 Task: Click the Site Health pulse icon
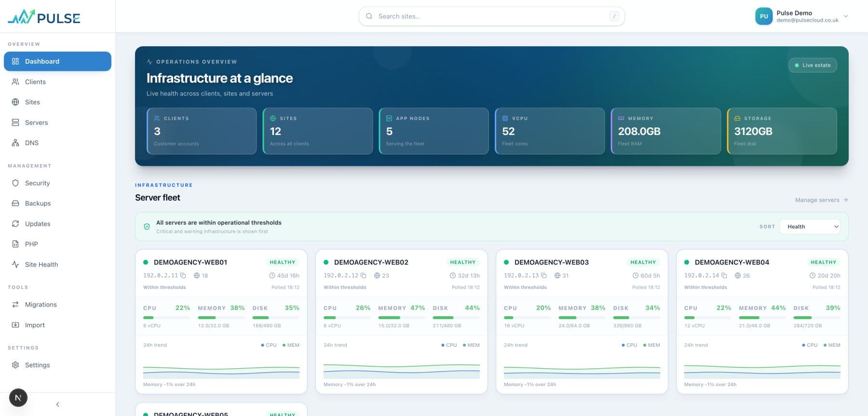15,264
